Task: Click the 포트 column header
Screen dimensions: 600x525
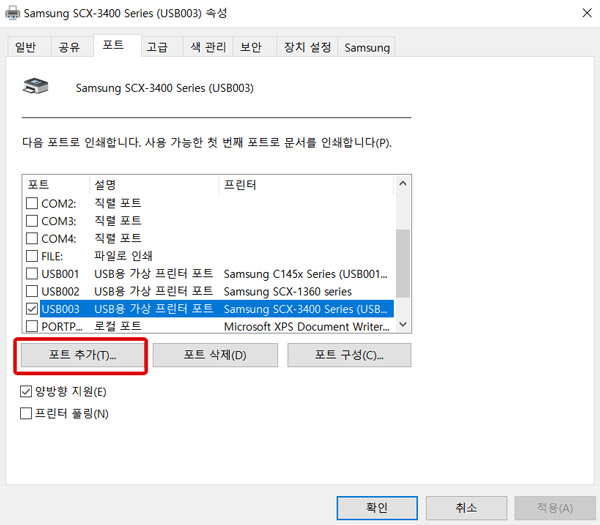Action: pyautogui.click(x=57, y=185)
